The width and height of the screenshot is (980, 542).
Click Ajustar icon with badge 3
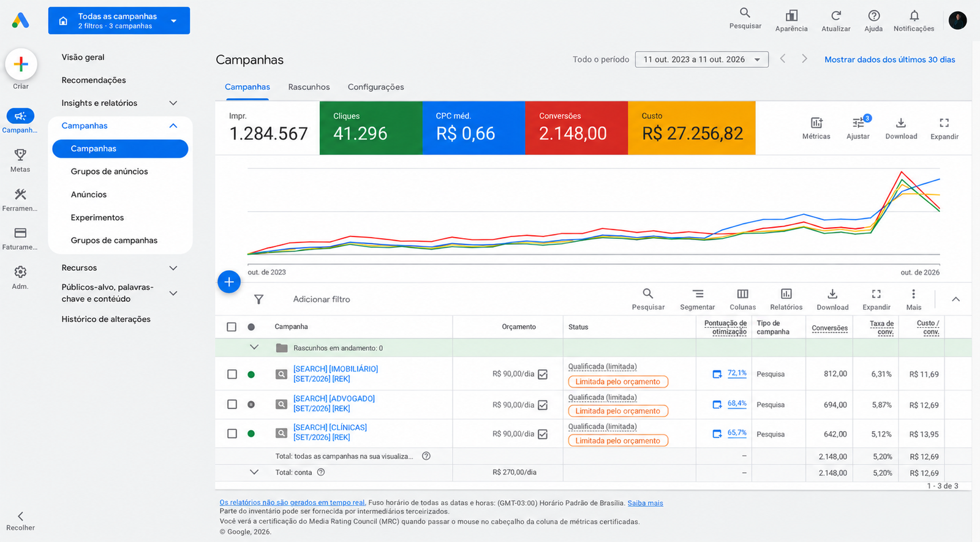tap(859, 122)
